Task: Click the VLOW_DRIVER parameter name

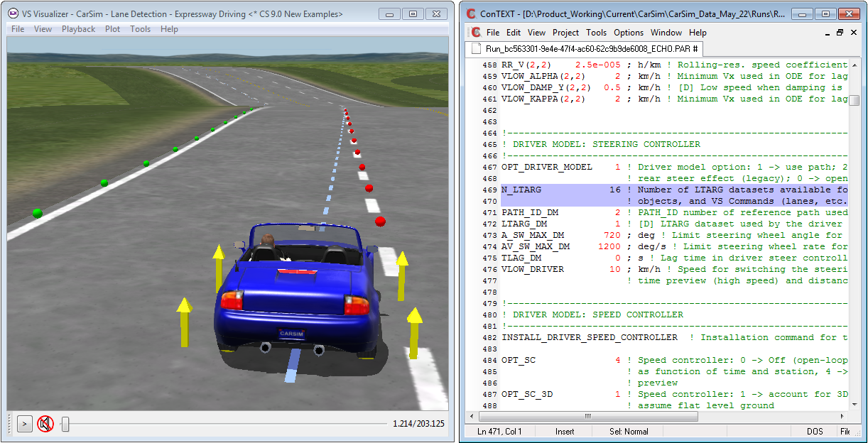Action: pos(533,269)
